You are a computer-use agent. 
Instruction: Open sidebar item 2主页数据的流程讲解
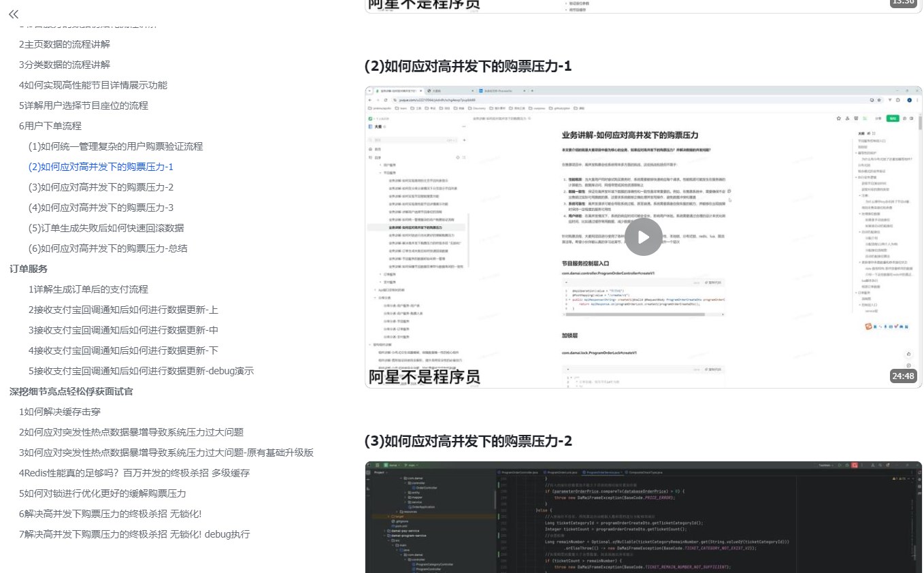coord(65,44)
